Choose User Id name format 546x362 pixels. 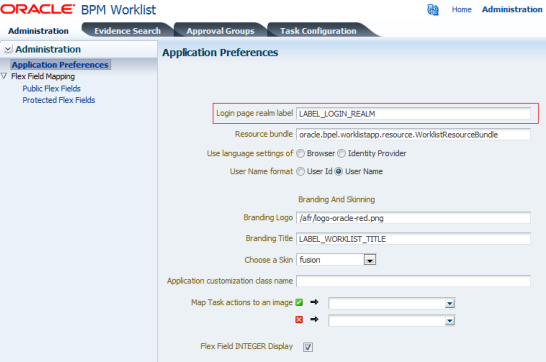click(x=301, y=171)
